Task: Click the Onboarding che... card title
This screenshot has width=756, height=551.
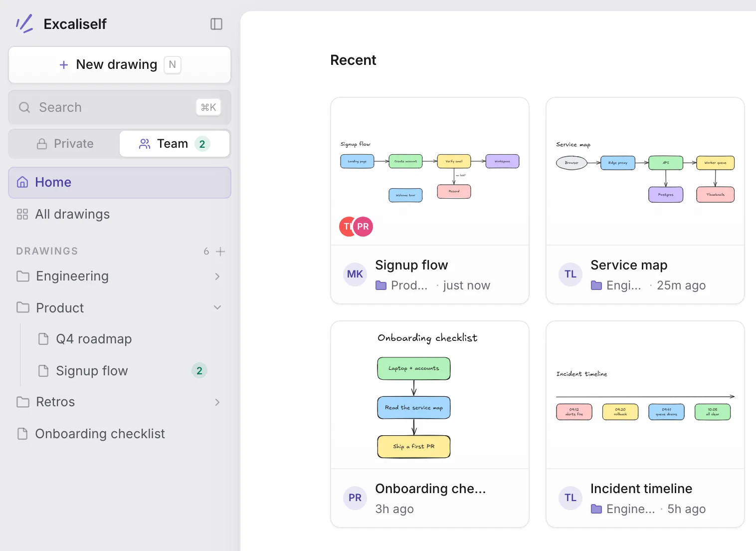Action: click(x=430, y=489)
